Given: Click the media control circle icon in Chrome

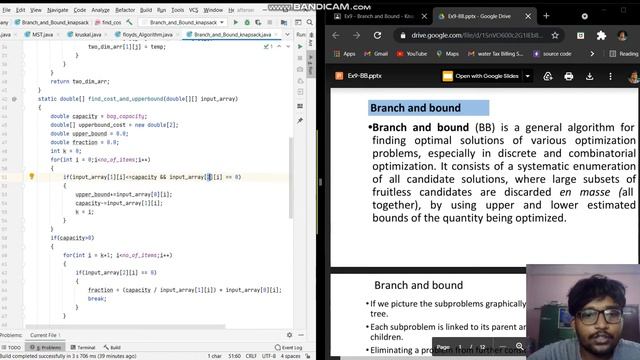Looking at the screenshot, I should click(584, 16).
